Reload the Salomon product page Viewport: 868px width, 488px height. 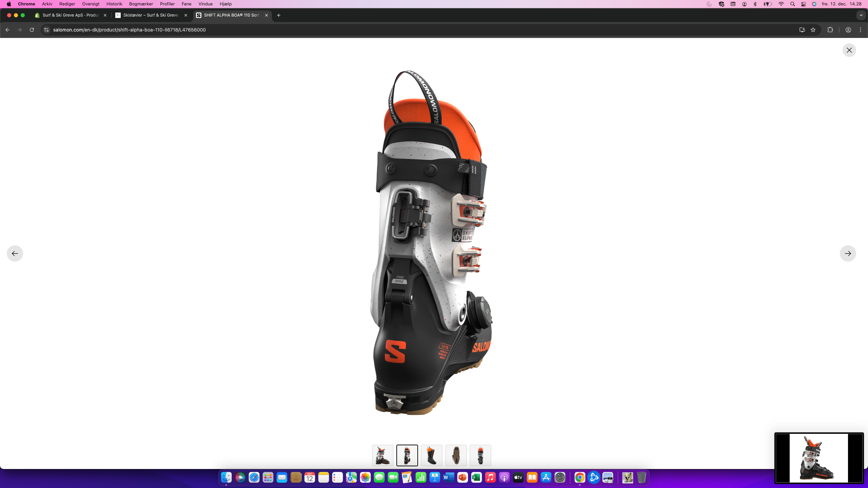tap(32, 30)
